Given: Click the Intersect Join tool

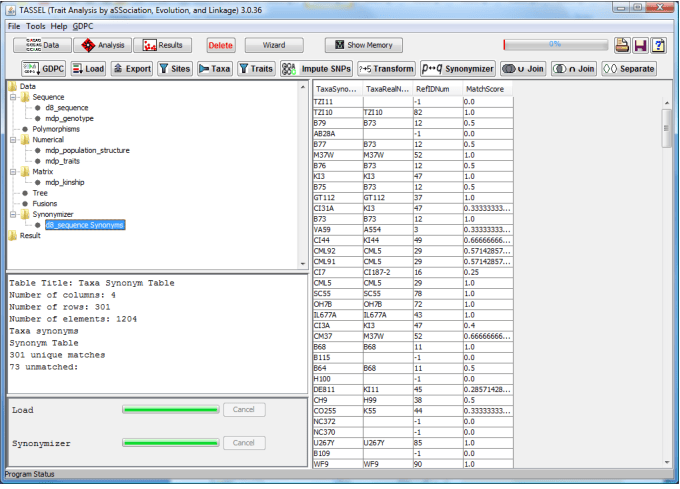Looking at the screenshot, I should 574,68.
